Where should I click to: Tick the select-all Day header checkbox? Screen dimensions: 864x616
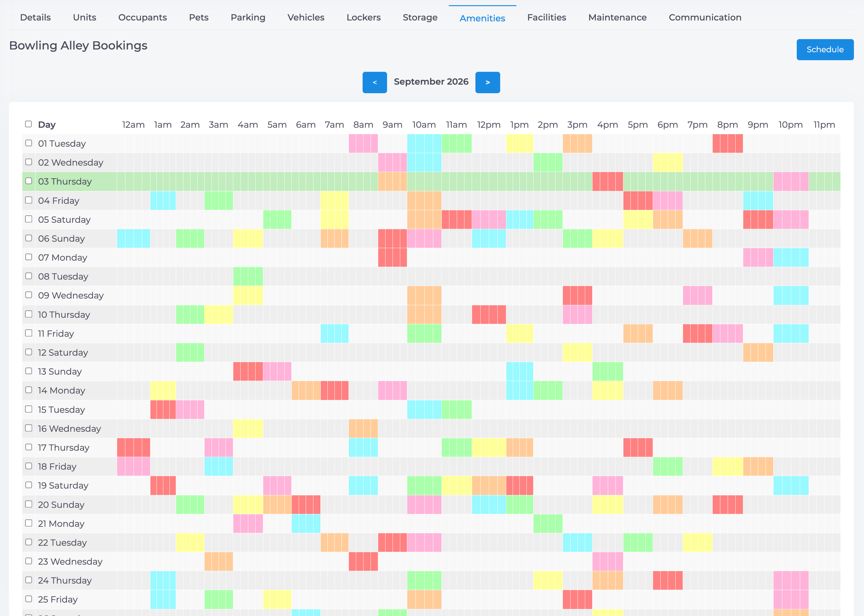tap(28, 124)
